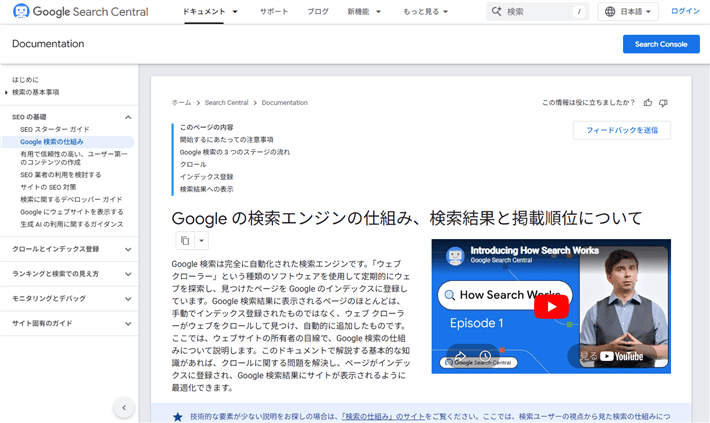Open サイトの SEO 対策 item
Screen dimensions: 710x423
(48, 187)
